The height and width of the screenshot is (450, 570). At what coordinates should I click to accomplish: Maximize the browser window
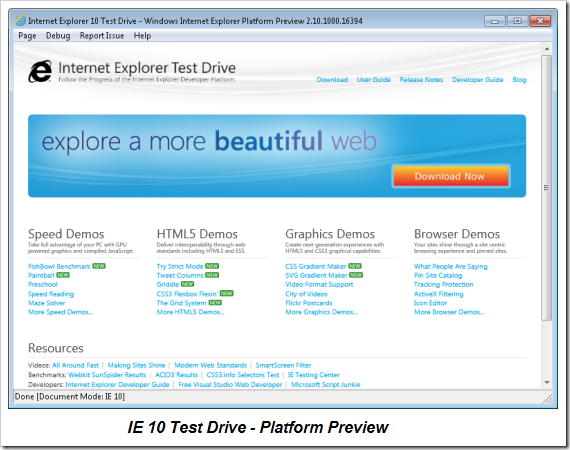pyautogui.click(x=518, y=21)
